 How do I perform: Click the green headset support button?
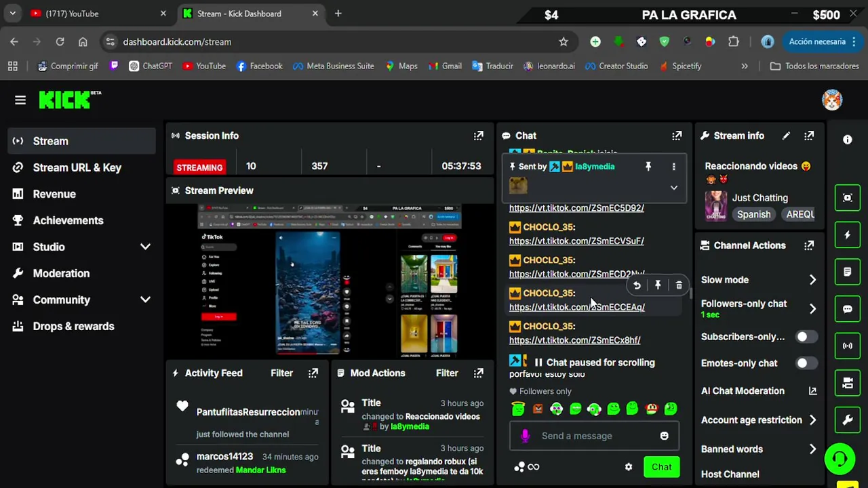[840, 459]
